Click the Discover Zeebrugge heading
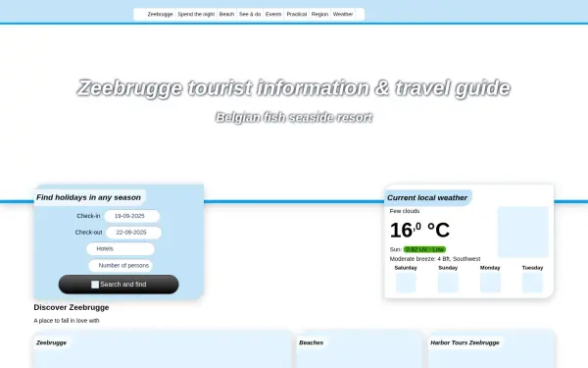This screenshot has height=368, width=588. (x=72, y=307)
